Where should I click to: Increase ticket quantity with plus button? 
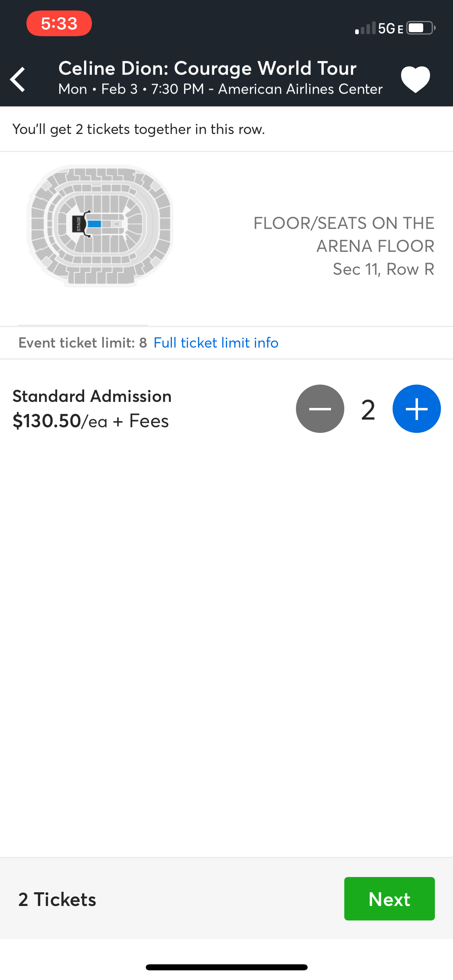point(416,409)
